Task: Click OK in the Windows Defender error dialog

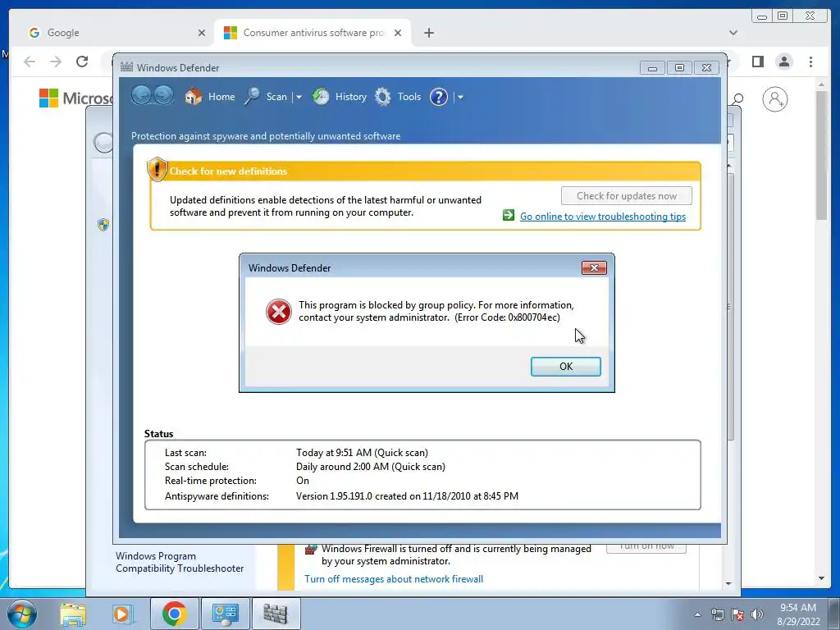Action: pyautogui.click(x=566, y=367)
